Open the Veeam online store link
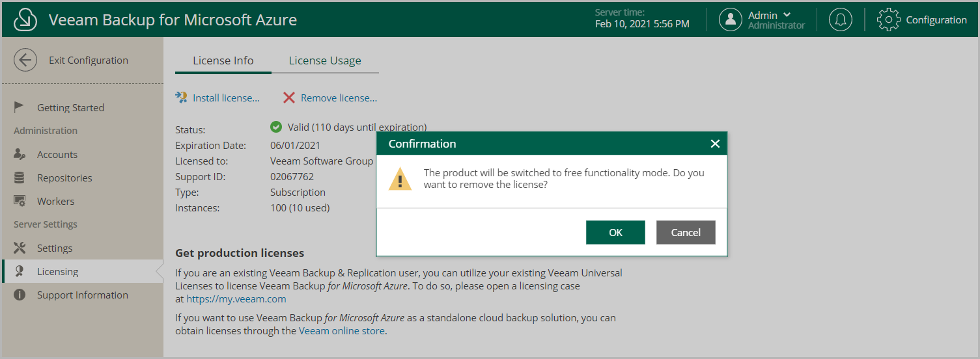This screenshot has height=359, width=980. [342, 331]
